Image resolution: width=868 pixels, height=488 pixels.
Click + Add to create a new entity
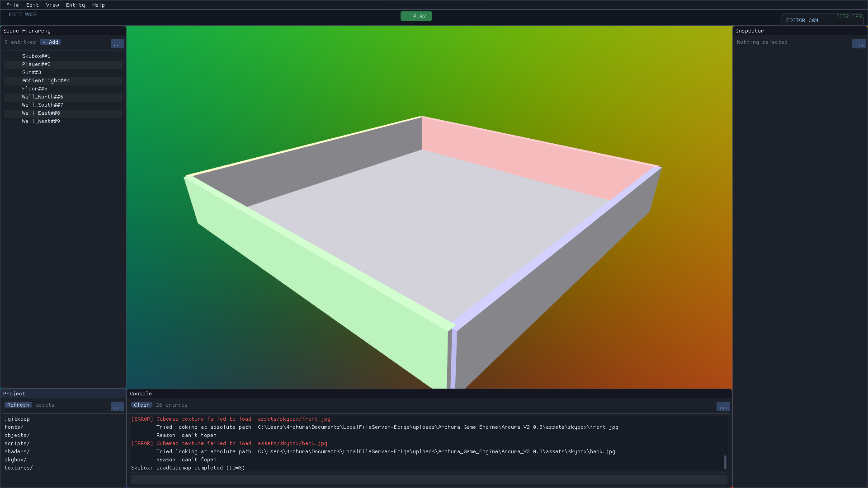[50, 42]
